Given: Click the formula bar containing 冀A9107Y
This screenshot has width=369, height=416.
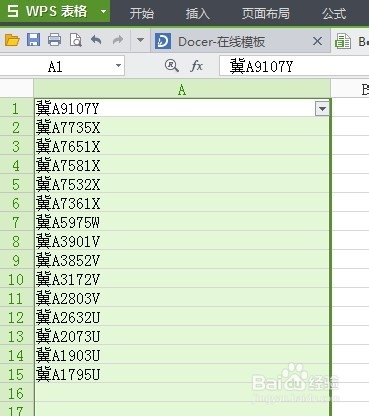Looking at the screenshot, I should 294,66.
